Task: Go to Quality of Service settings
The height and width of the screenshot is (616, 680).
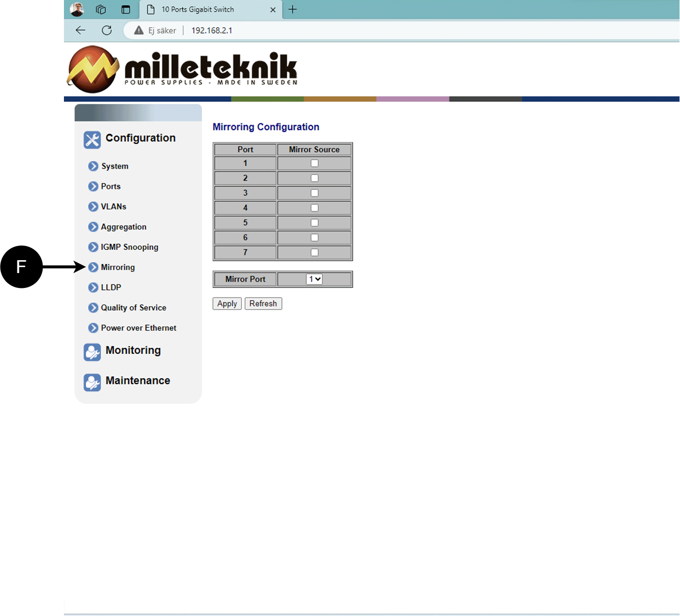Action: point(133,308)
